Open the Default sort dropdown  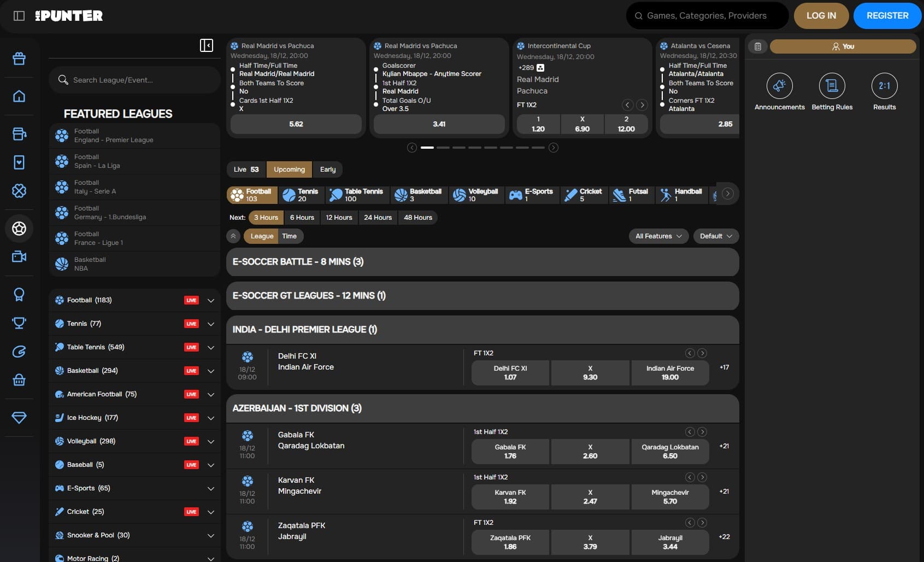pos(715,236)
